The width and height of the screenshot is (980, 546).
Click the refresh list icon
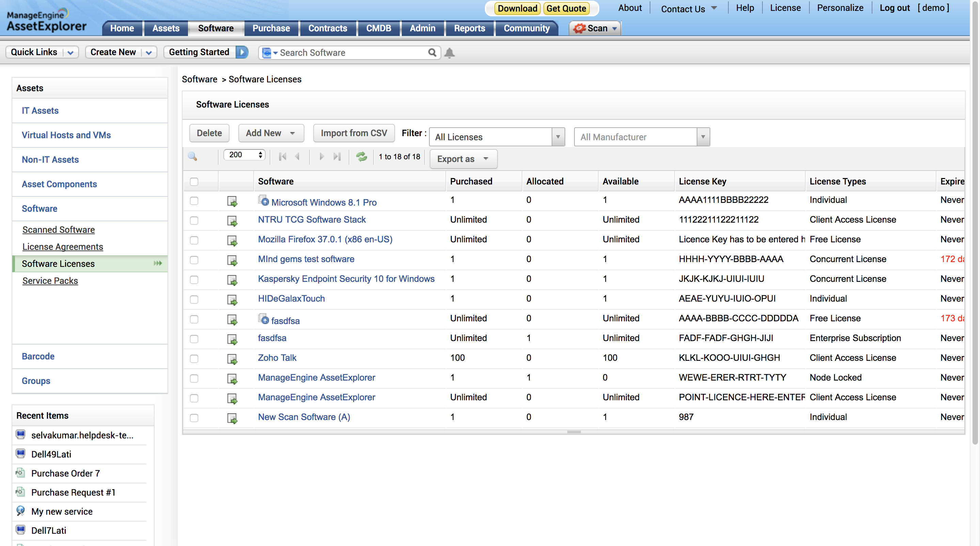[x=361, y=156]
